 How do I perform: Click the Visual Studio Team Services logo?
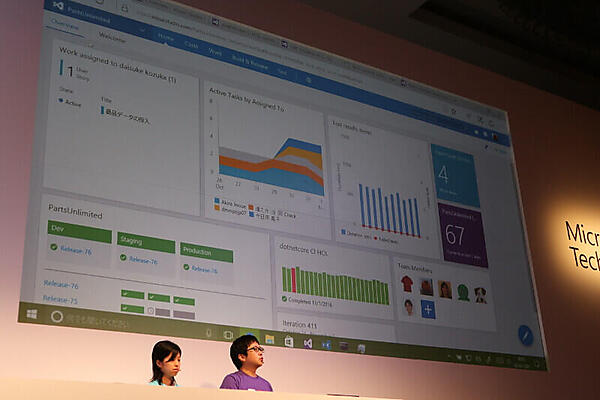point(58,5)
